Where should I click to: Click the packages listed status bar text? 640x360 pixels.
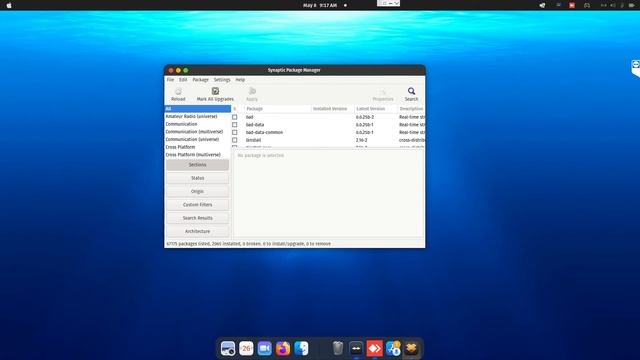coord(249,244)
